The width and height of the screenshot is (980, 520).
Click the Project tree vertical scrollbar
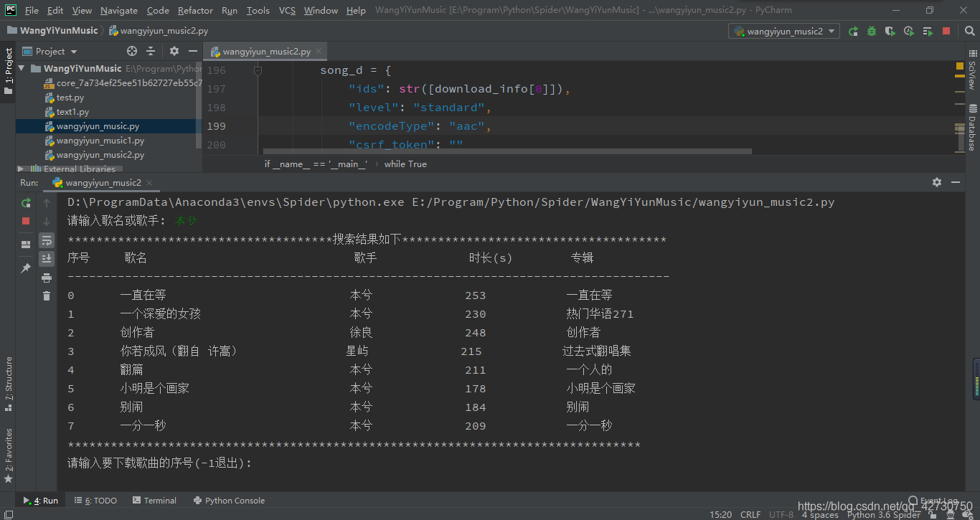pos(199,104)
